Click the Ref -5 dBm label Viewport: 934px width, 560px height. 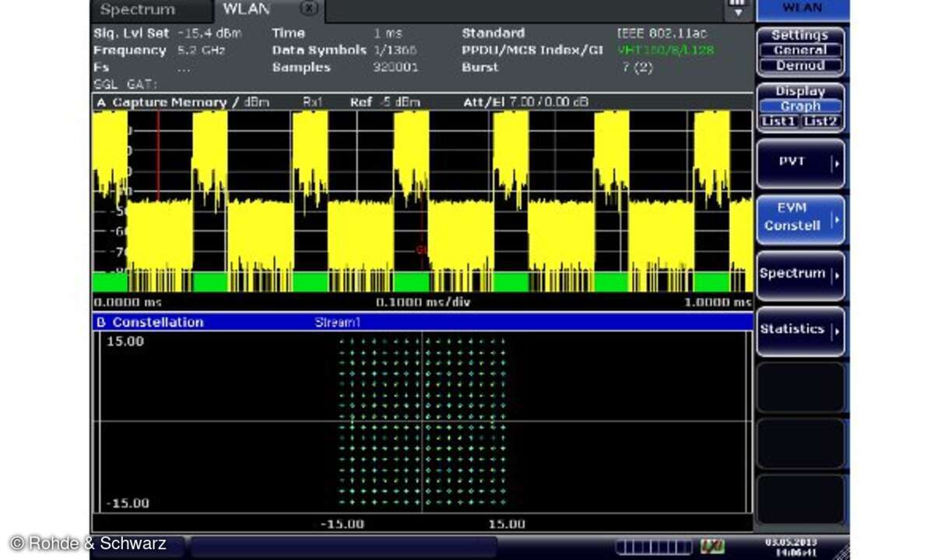pyautogui.click(x=384, y=103)
